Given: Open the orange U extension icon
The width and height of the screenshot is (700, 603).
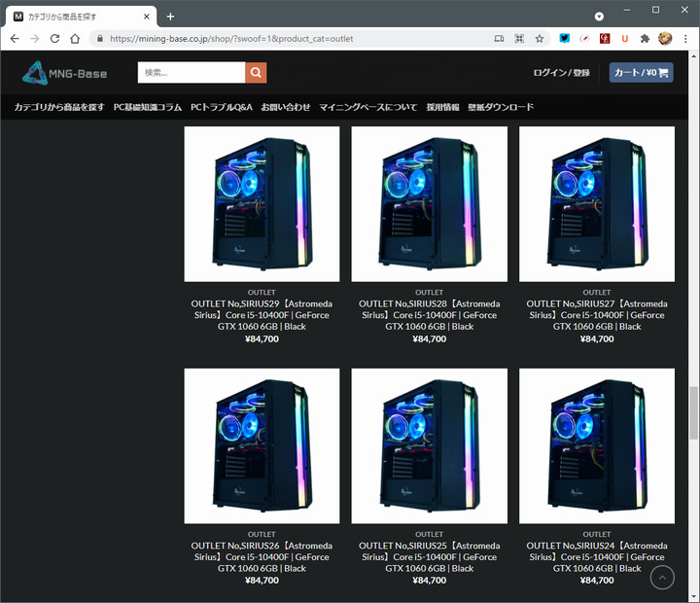Looking at the screenshot, I should [625, 39].
